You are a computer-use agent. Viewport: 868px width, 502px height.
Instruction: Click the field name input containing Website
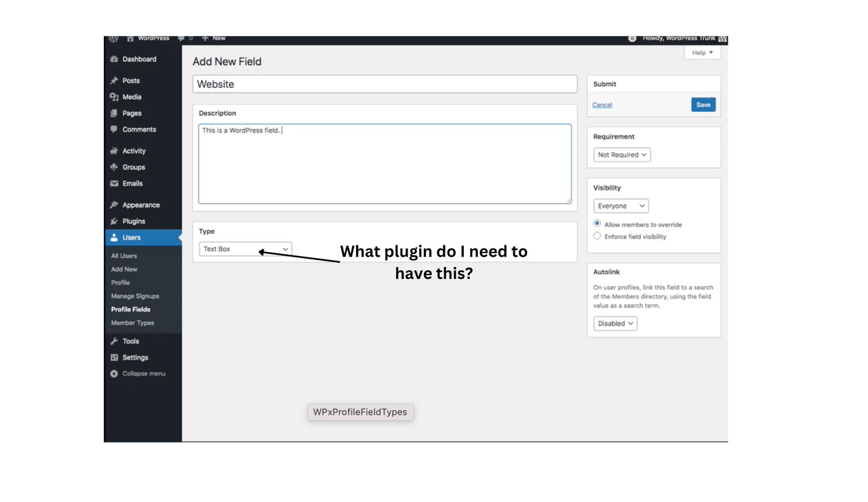tap(385, 85)
